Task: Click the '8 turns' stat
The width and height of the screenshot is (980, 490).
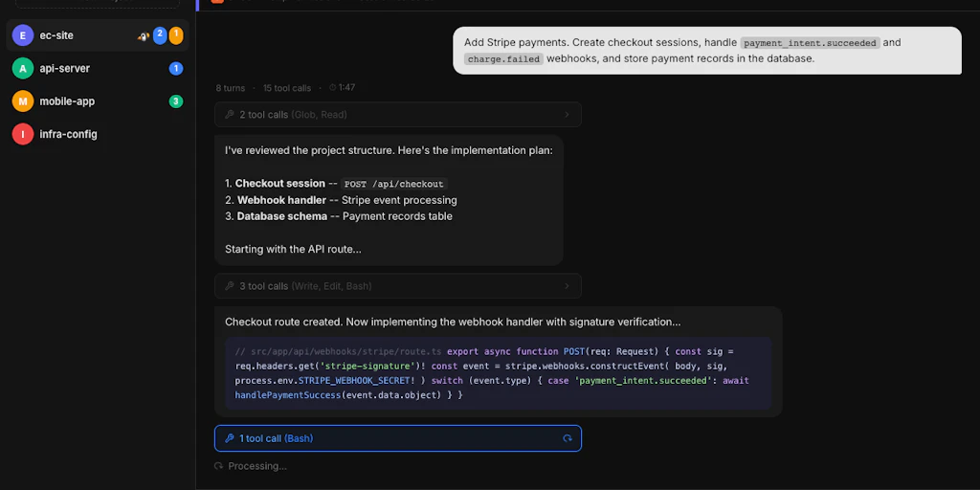Action: (x=231, y=88)
